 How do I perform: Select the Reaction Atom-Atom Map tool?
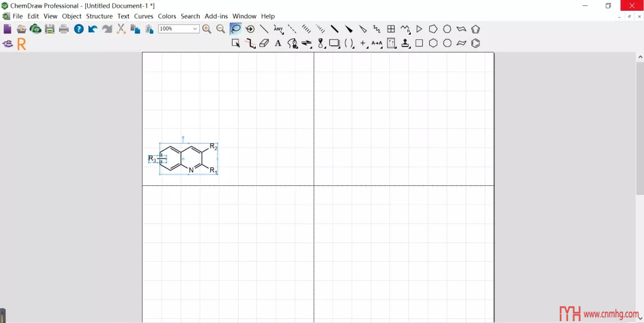point(377,43)
